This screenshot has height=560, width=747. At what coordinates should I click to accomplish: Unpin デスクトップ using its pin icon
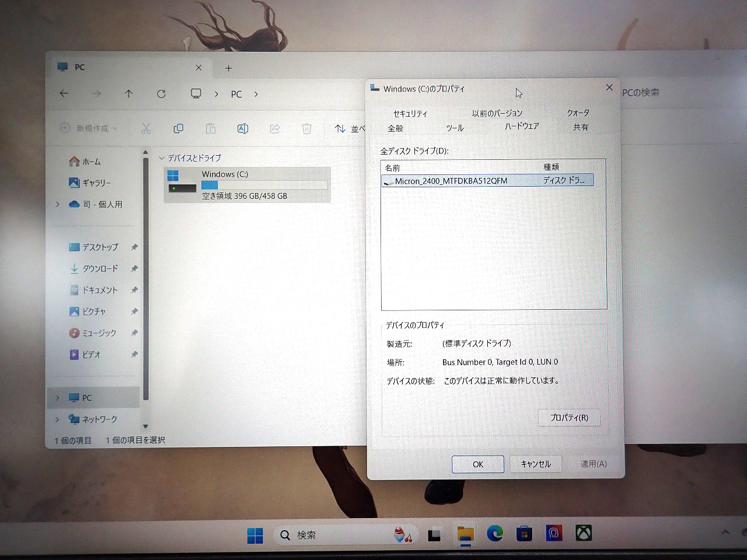click(134, 247)
